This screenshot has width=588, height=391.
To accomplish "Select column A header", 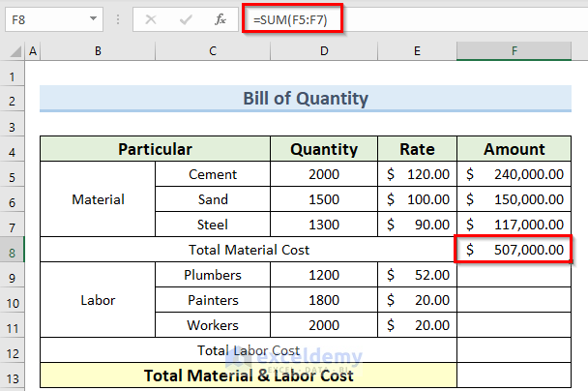I will coord(33,51).
